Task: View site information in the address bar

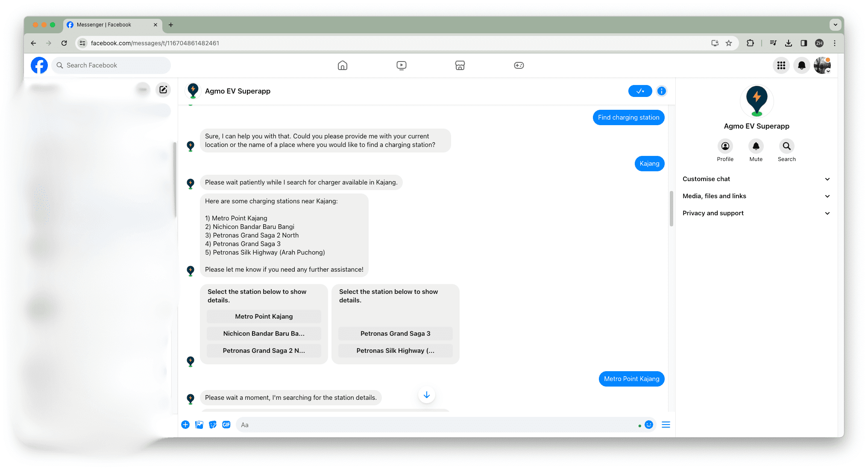Action: tap(82, 43)
